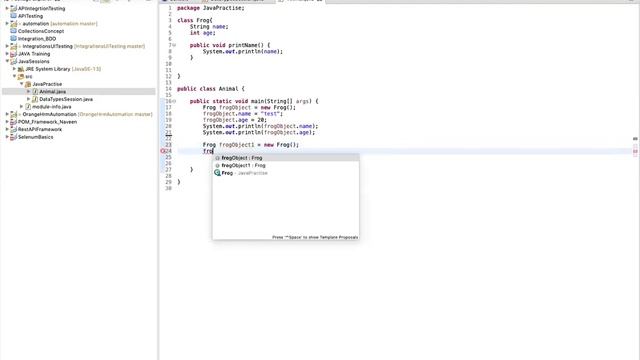
Task: Click the JRE System Library icon
Action: [x=21, y=69]
